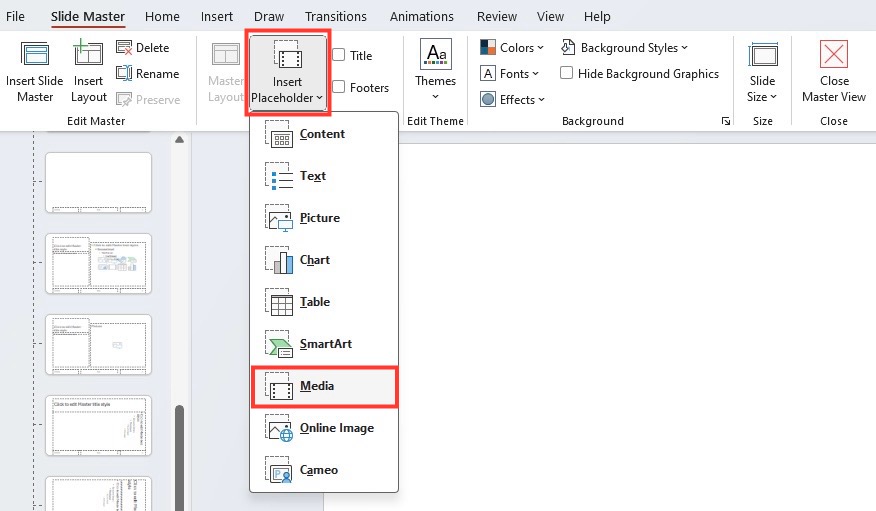The width and height of the screenshot is (876, 511).
Task: Switch to the Insert tab
Action: point(217,16)
